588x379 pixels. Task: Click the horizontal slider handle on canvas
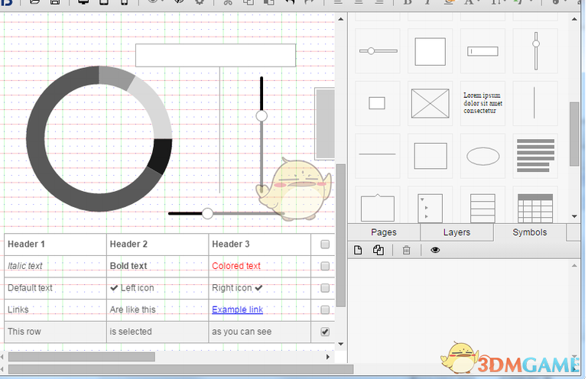(207, 213)
